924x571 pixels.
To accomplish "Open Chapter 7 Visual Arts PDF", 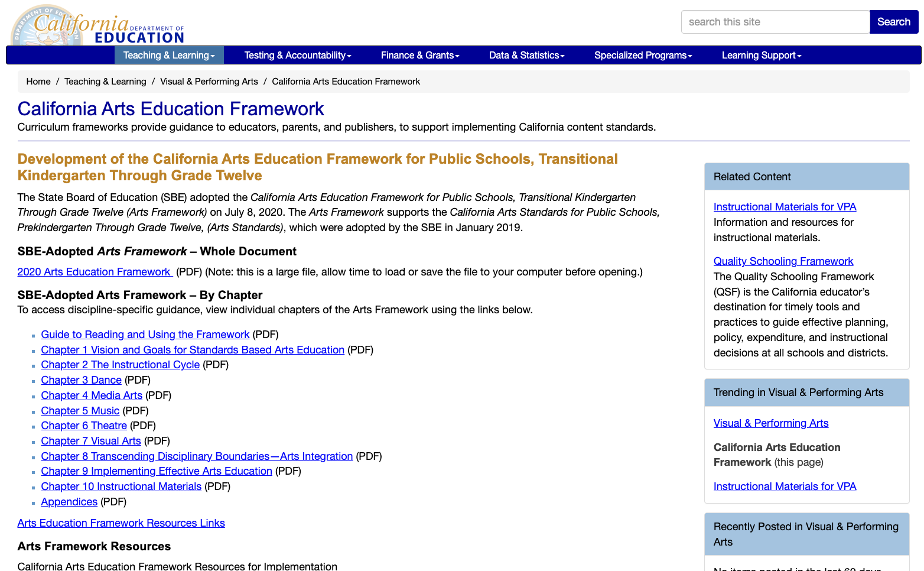I will tap(91, 441).
